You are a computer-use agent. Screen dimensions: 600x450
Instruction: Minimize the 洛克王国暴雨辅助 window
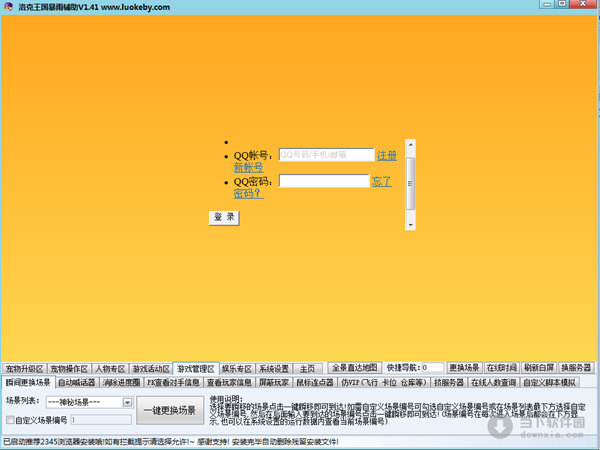547,4
